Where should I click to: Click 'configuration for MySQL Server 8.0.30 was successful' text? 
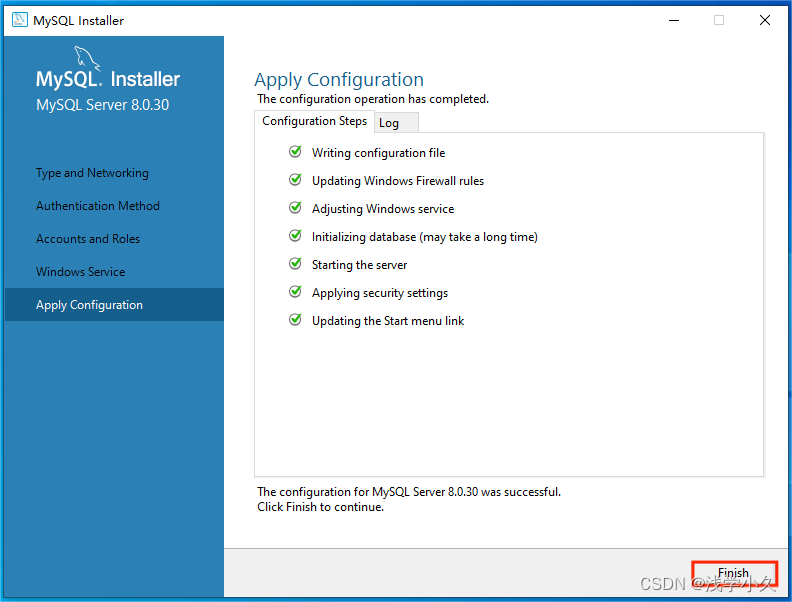coord(419,492)
